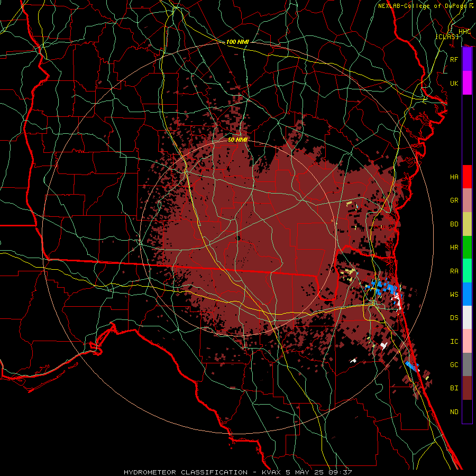Click the BI brown legend swatch
Viewport: 476px width, 476px height.
point(467,388)
